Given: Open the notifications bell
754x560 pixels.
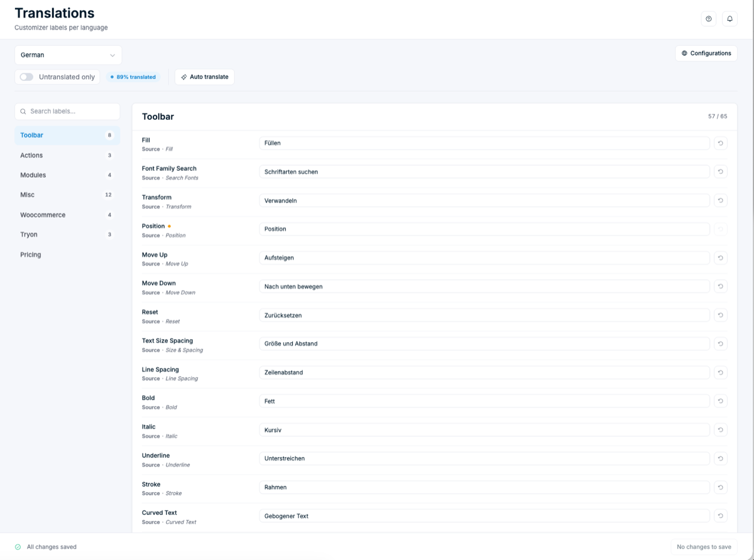Looking at the screenshot, I should click(x=730, y=19).
